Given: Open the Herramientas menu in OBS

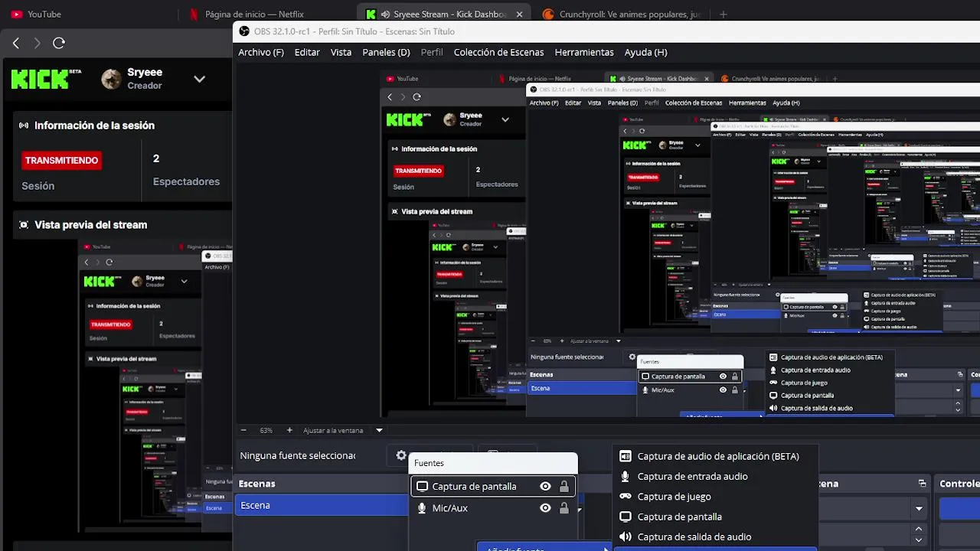Looking at the screenshot, I should [584, 52].
